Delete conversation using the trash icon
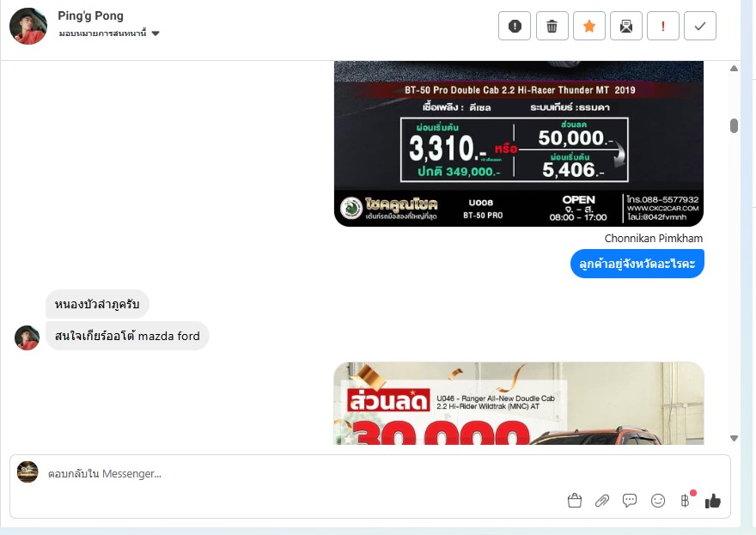Viewport: 756px width, 535px height. point(552,26)
